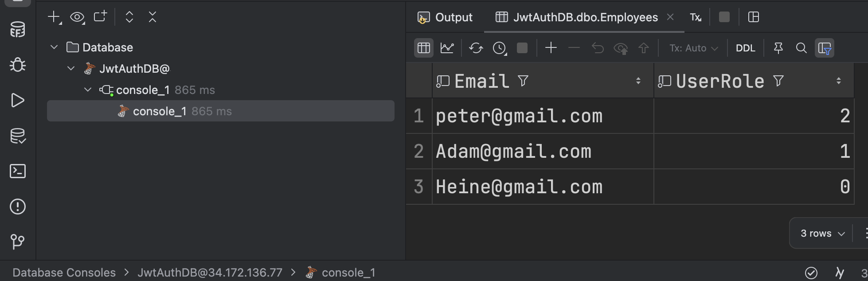This screenshot has width=868, height=281.
Task: Toggle the local filter icon
Action: pos(824,48)
